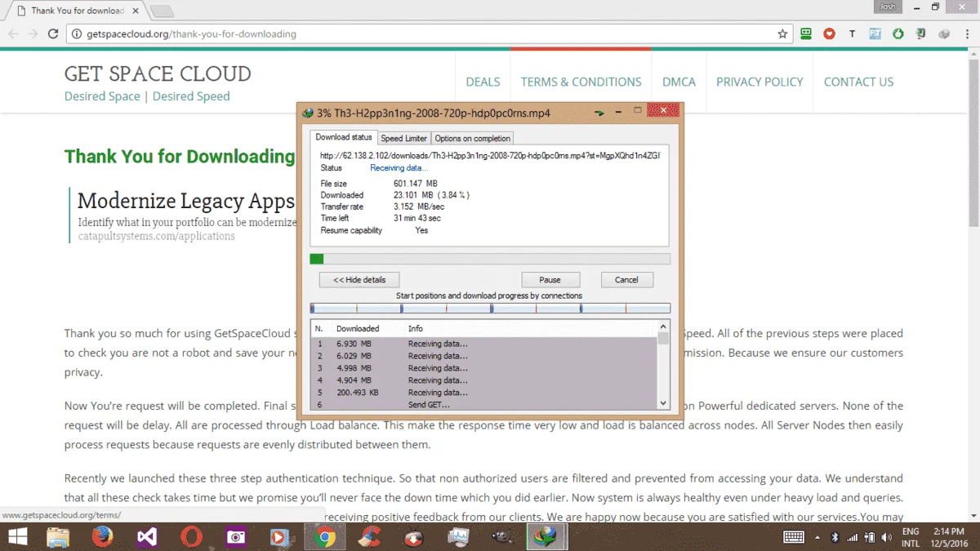Cancel the download
Image resolution: width=980 pixels, height=551 pixels.
(x=626, y=279)
